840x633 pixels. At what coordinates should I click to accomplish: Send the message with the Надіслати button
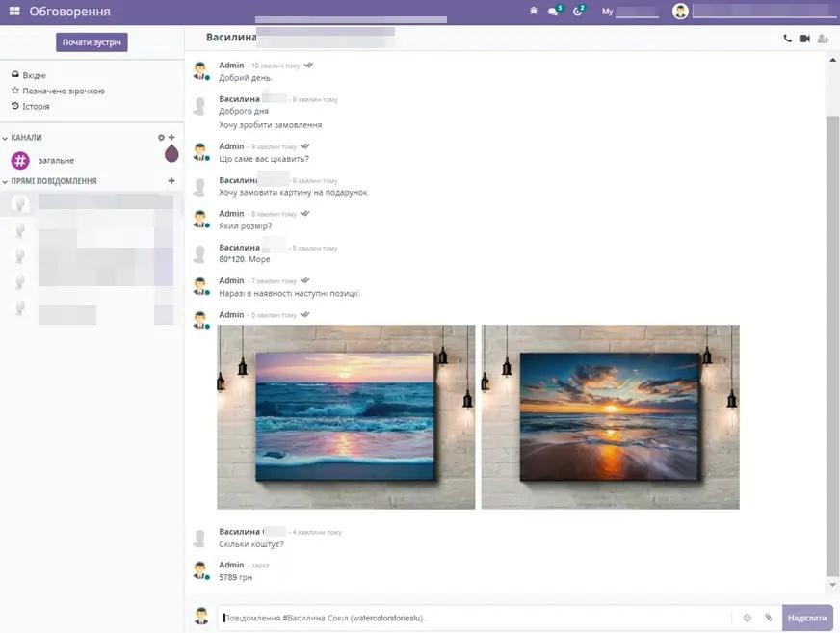(809, 618)
